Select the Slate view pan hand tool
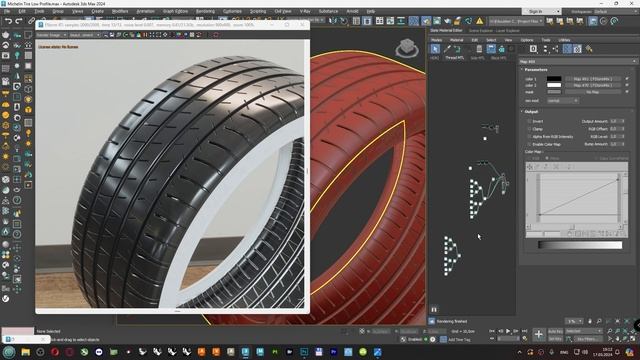This screenshot has height=360, width=640. click(590, 322)
